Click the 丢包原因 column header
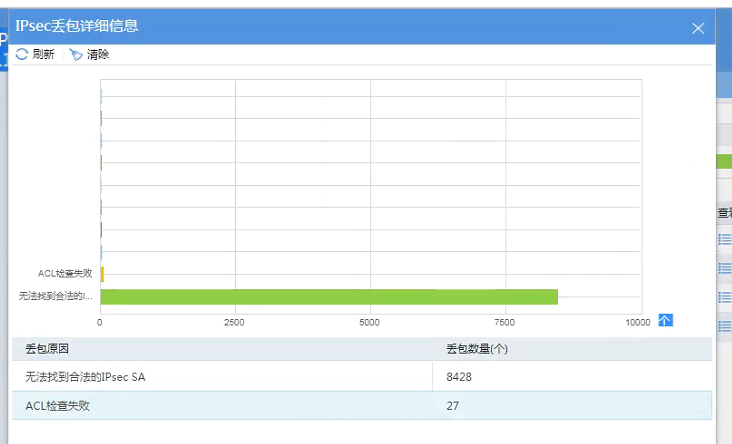 pos(47,349)
